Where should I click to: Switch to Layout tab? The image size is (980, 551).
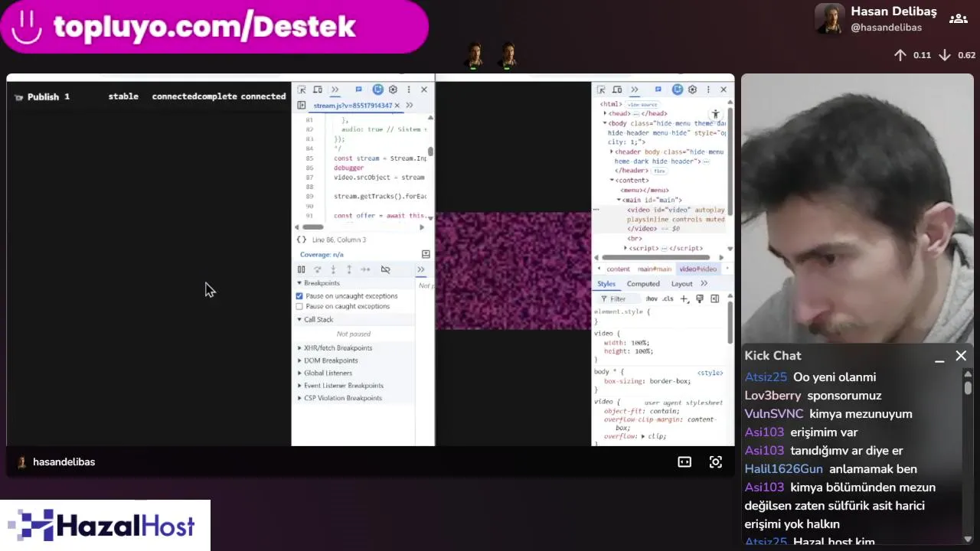pos(681,284)
